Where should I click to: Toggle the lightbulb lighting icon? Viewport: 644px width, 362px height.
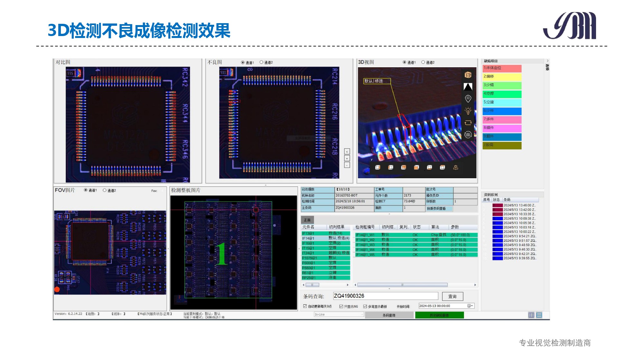(468, 111)
